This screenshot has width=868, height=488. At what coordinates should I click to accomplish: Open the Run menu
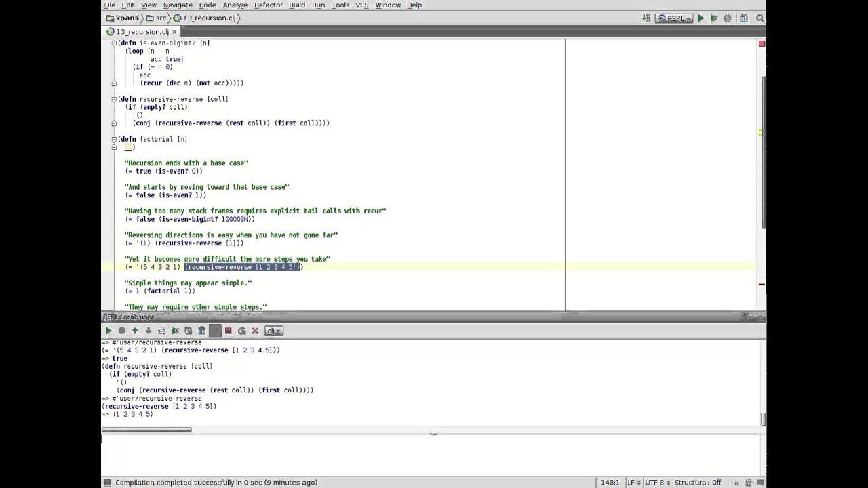[x=318, y=5]
